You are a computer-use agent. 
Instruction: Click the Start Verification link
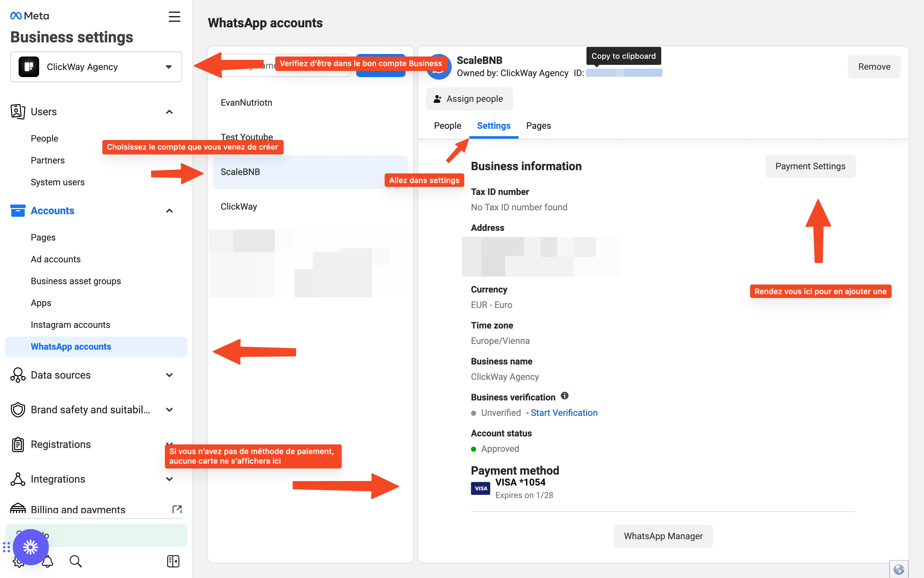[564, 413]
